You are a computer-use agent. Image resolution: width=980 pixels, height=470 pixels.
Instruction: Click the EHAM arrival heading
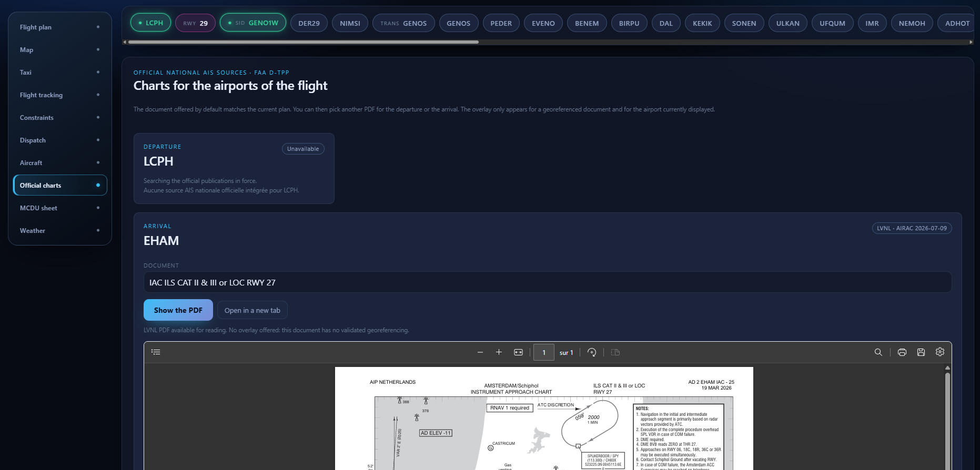[161, 241]
